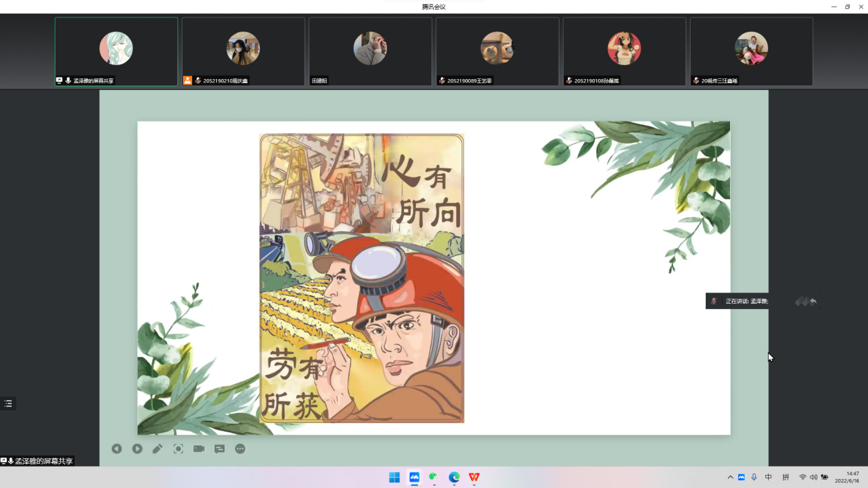Viewport: 868px width, 488px height.
Task: Select the pen annotation tool
Action: point(157,448)
